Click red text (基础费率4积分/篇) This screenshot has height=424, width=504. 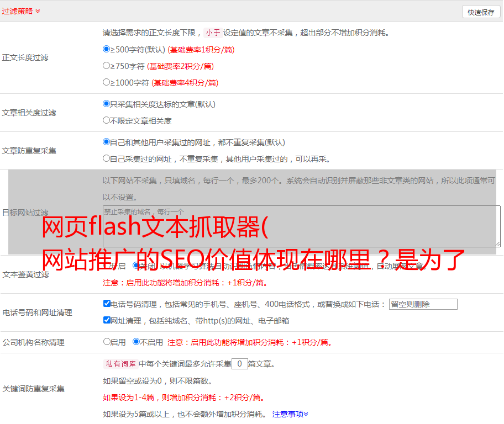tap(185, 83)
